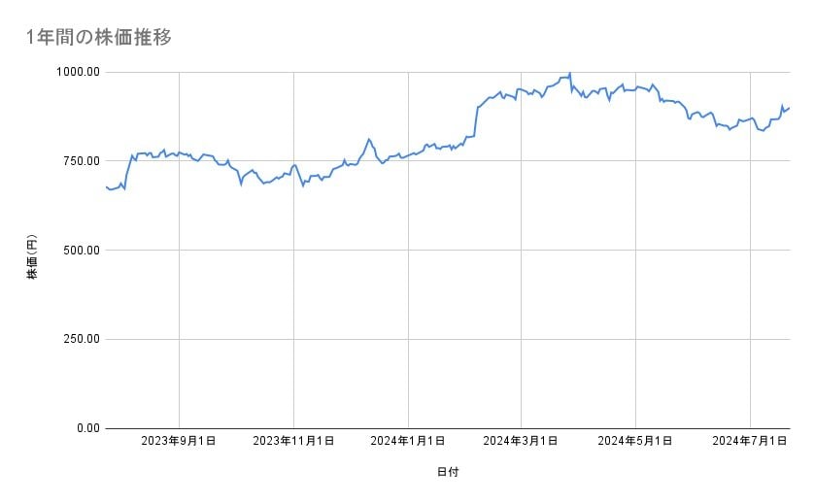Click the 0.00 y-axis label
This screenshot has width=815, height=504.
84,428
